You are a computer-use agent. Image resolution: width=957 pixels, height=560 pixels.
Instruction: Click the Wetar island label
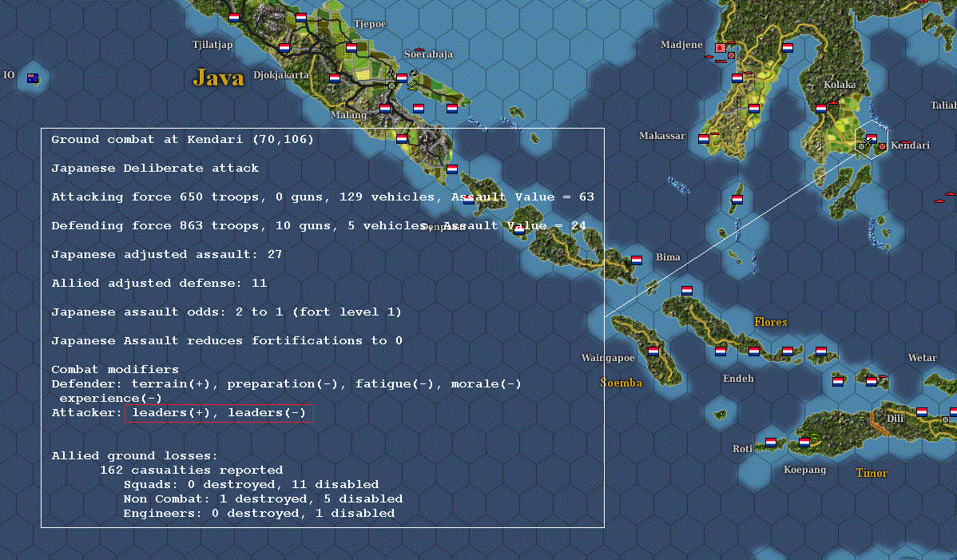922,357
